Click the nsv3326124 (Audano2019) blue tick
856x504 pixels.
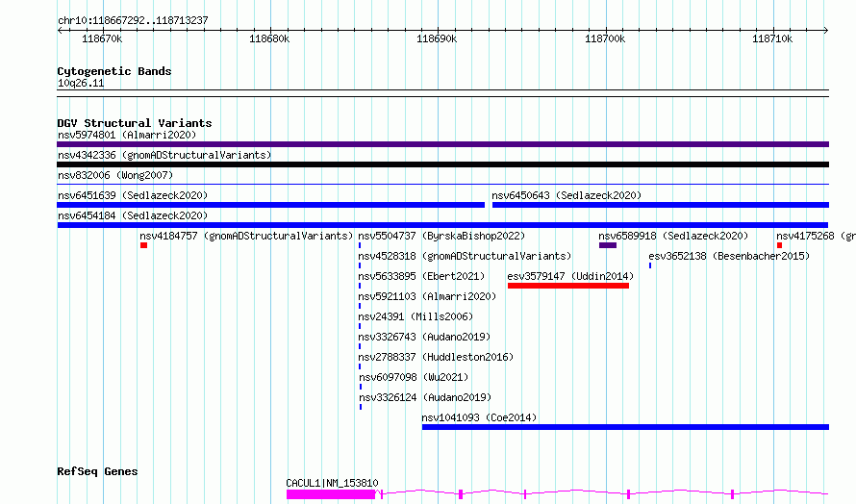(x=361, y=407)
